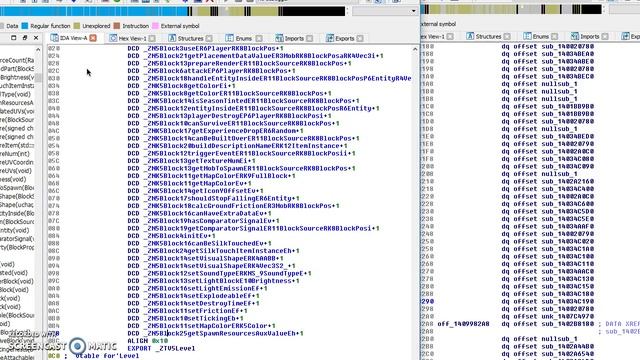This screenshot has width=640, height=360.
Task: Open the Structures tab in left window
Action: 191,38
